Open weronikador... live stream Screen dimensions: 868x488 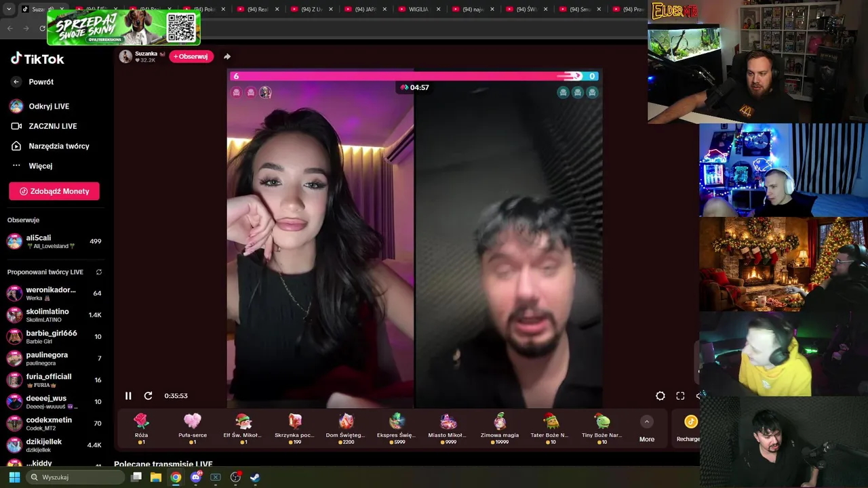click(54, 293)
